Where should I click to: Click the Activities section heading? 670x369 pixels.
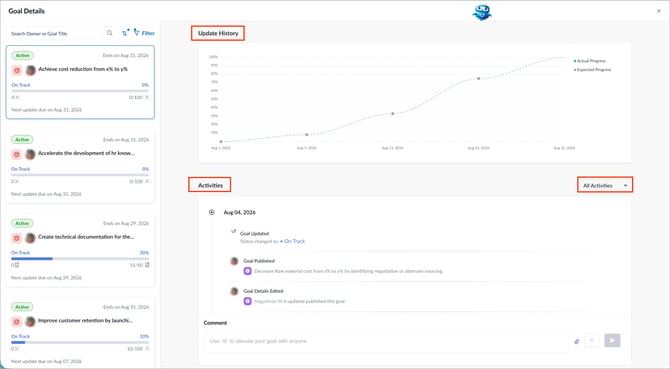pyautogui.click(x=210, y=185)
